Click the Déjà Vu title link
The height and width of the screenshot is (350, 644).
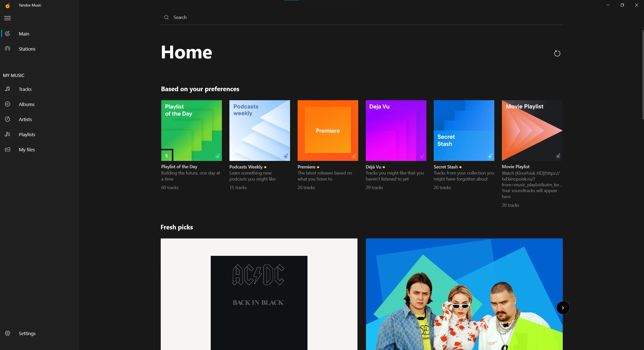(373, 167)
